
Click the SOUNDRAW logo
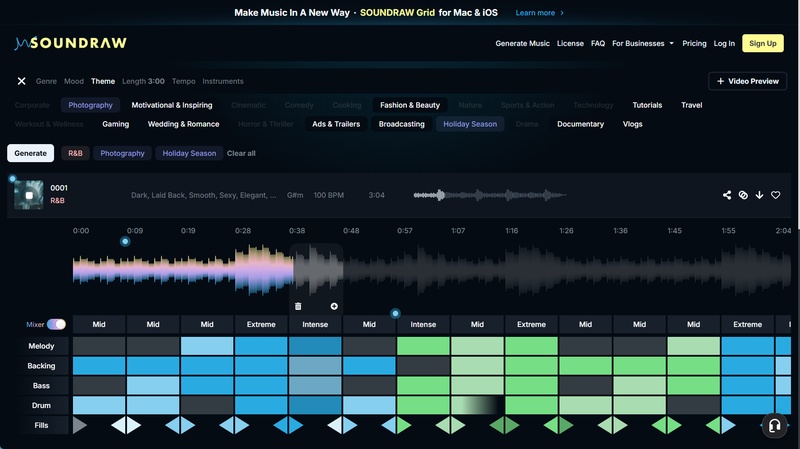pyautogui.click(x=71, y=43)
